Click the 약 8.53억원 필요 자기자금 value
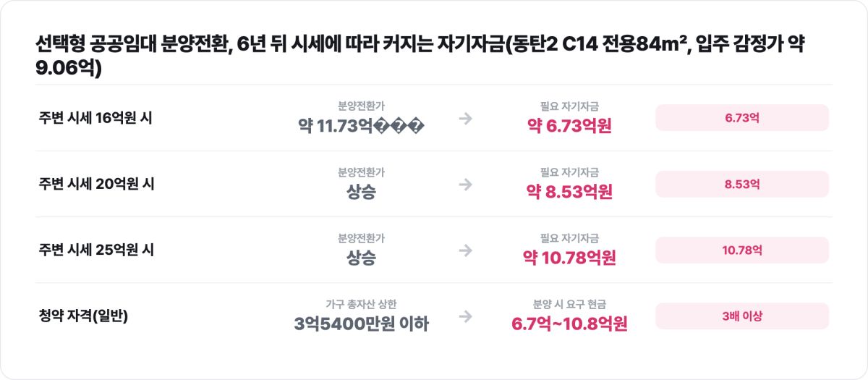This screenshot has width=868, height=380. (x=569, y=193)
